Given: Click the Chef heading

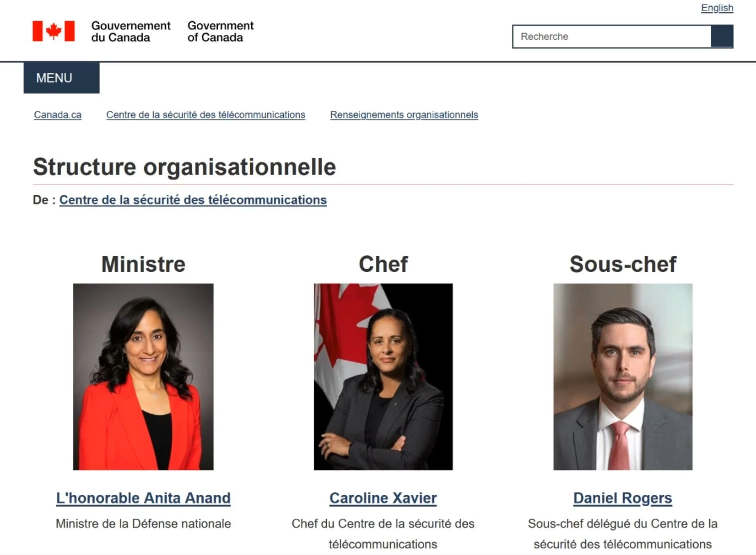Looking at the screenshot, I should tap(383, 264).
